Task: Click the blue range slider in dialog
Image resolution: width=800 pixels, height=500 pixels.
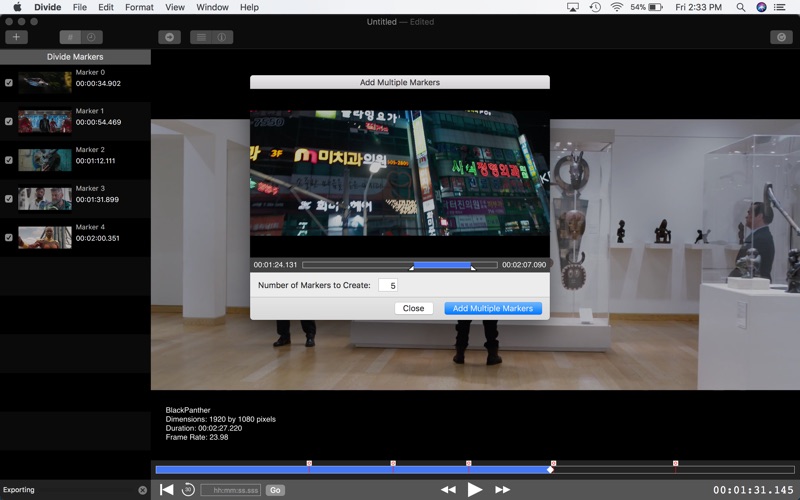Action: pos(442,265)
